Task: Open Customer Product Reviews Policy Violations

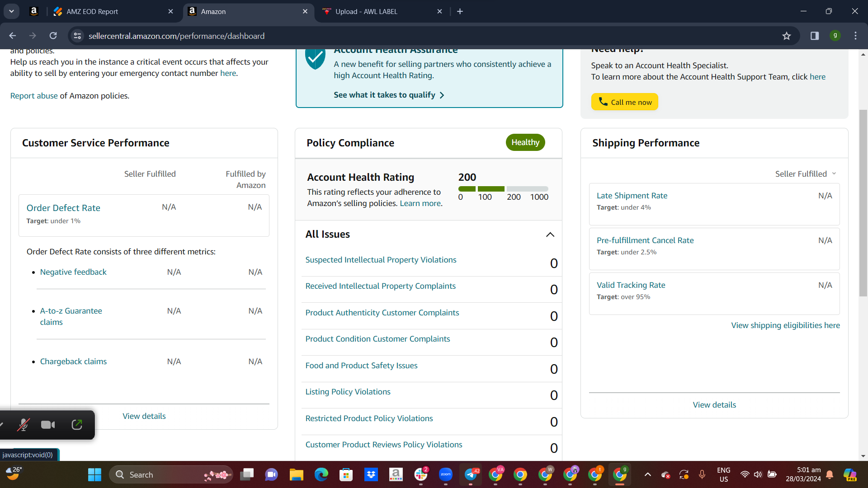Action: pyautogui.click(x=384, y=445)
